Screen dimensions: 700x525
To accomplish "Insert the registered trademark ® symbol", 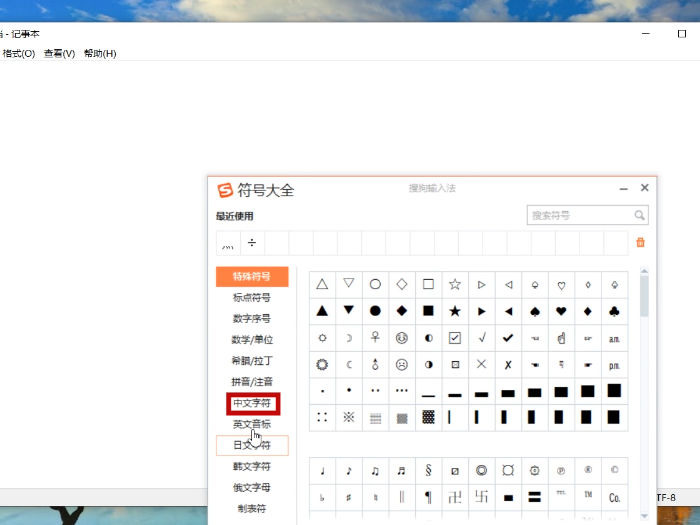I will (588, 471).
